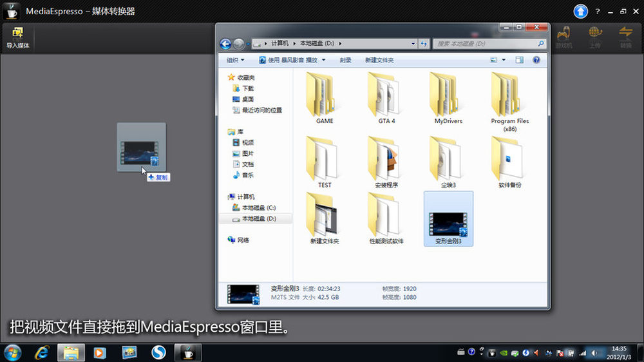Expand breadcrumb arrow after 计算机
This screenshot has height=362, width=644.
294,44
